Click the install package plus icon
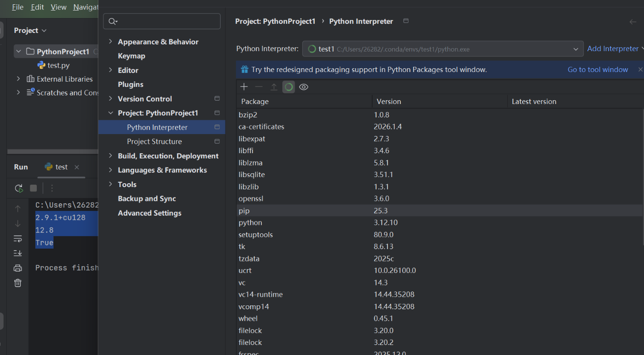The width and height of the screenshot is (644, 355). point(244,87)
